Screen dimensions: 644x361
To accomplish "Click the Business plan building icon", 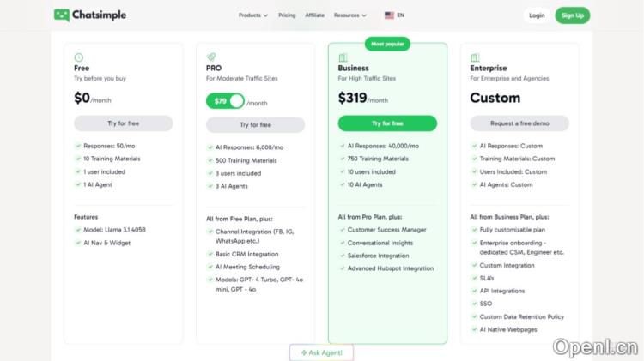I will (x=343, y=57).
